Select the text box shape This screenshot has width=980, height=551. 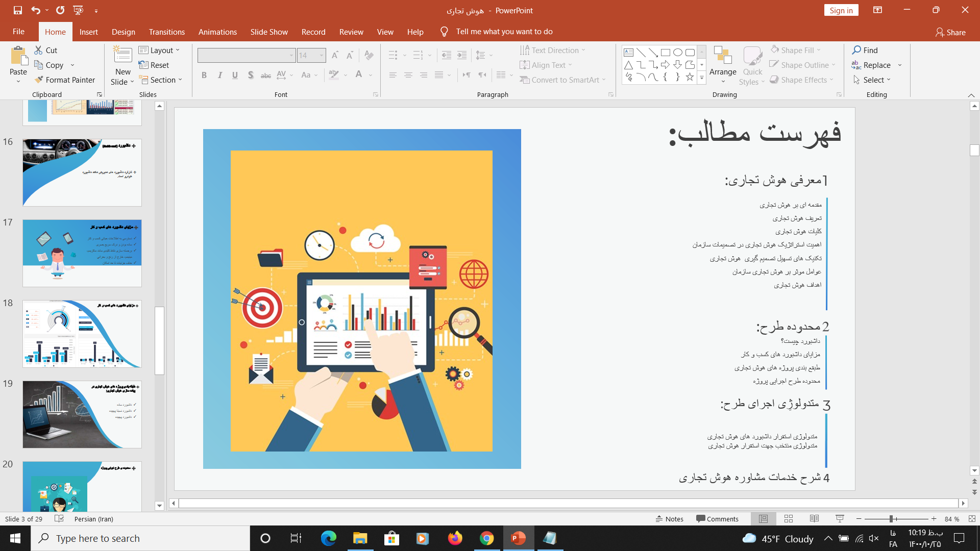coord(629,52)
